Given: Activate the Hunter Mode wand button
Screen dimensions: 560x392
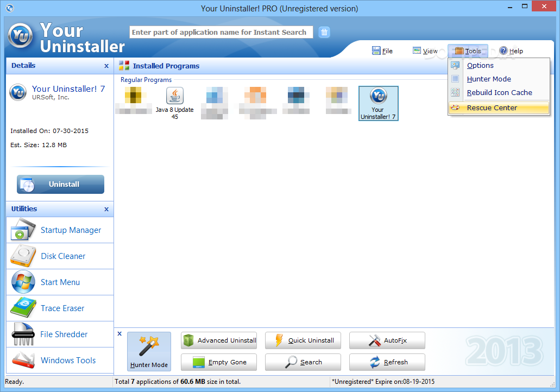Looking at the screenshot, I should coord(149,351).
